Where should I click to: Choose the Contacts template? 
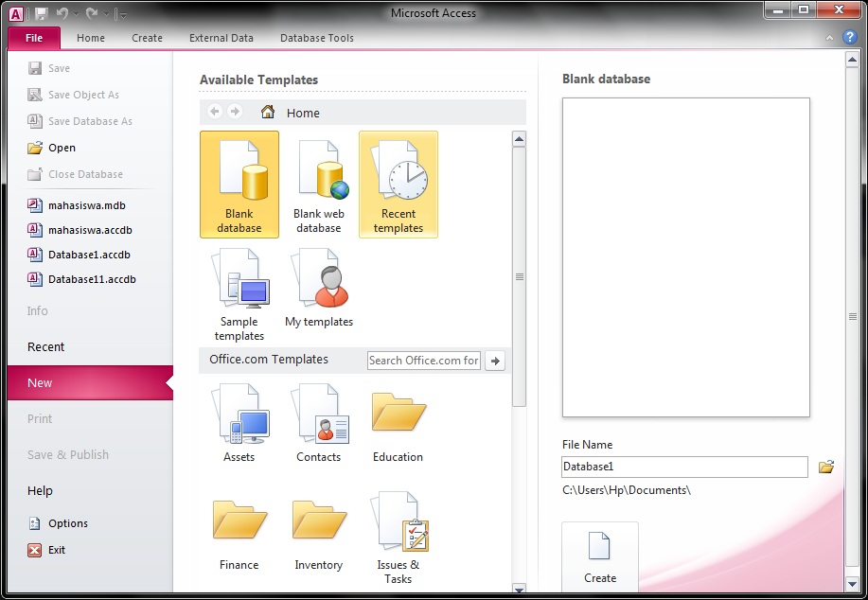pyautogui.click(x=319, y=423)
